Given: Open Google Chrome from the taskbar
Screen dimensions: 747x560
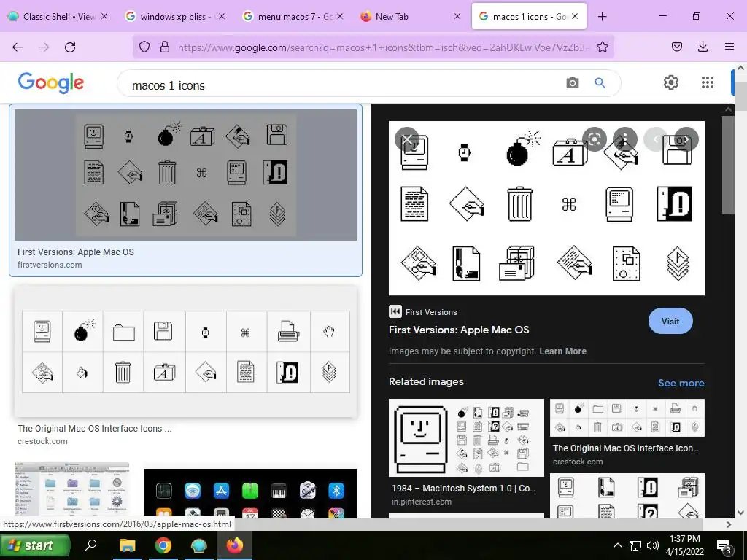Looking at the screenshot, I should pyautogui.click(x=163, y=545).
